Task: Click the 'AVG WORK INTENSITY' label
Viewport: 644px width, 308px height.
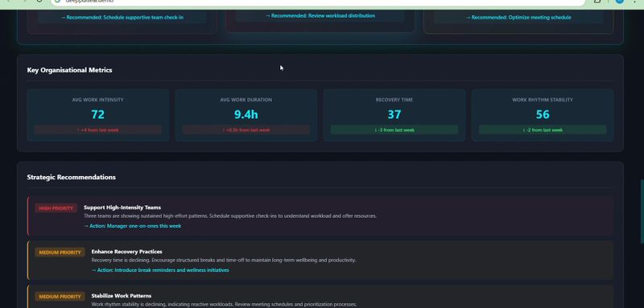Action: 97,100
